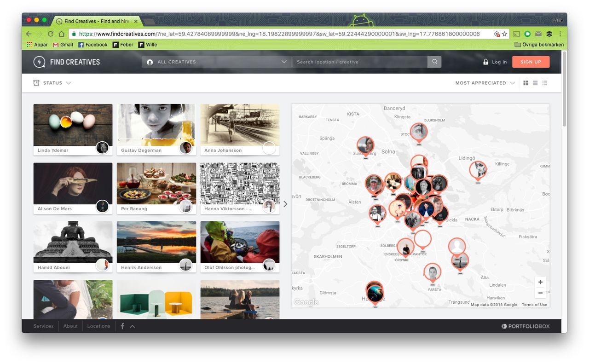Click the browser reload icon
This screenshot has height=364, width=589.
pos(51,34)
